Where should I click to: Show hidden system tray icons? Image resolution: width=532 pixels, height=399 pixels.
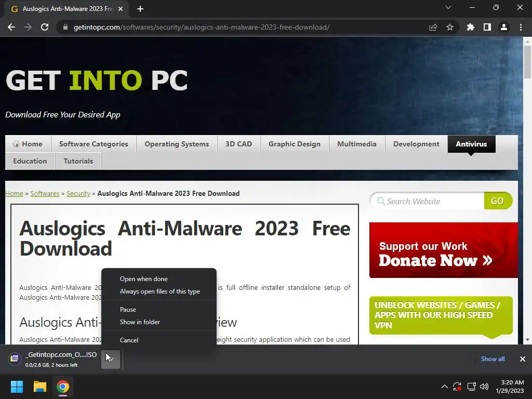pyautogui.click(x=445, y=387)
